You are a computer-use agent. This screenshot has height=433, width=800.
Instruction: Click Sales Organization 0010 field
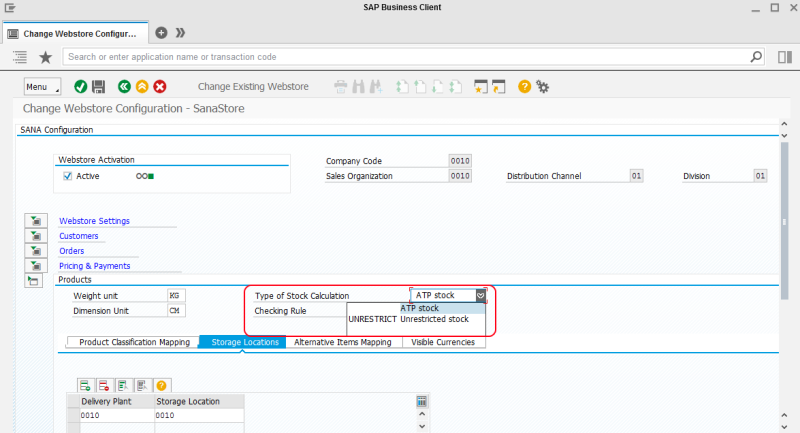pos(460,176)
